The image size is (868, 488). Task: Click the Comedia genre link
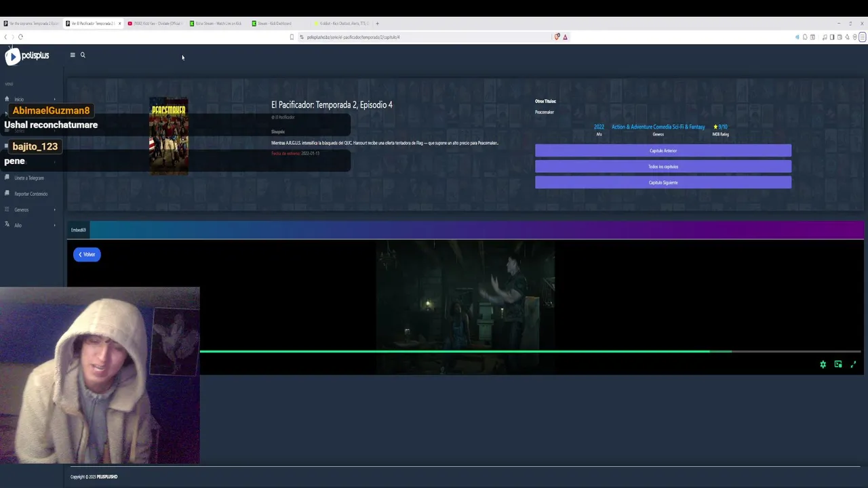point(662,127)
